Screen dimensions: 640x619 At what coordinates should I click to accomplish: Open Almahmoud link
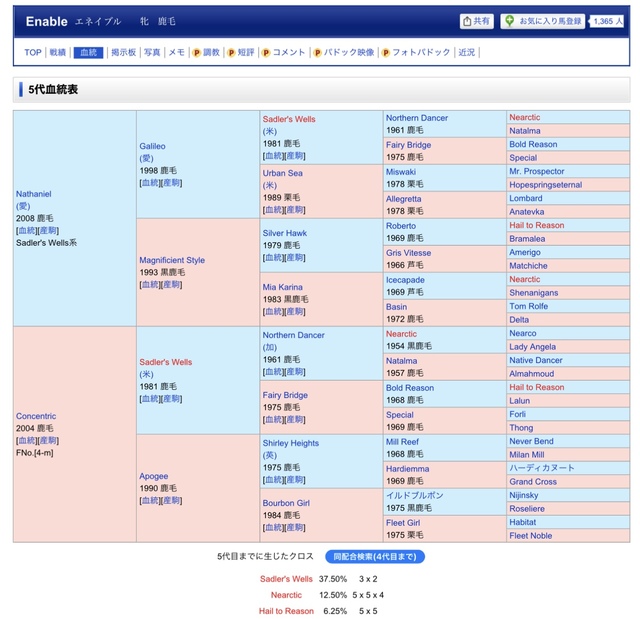pos(532,374)
